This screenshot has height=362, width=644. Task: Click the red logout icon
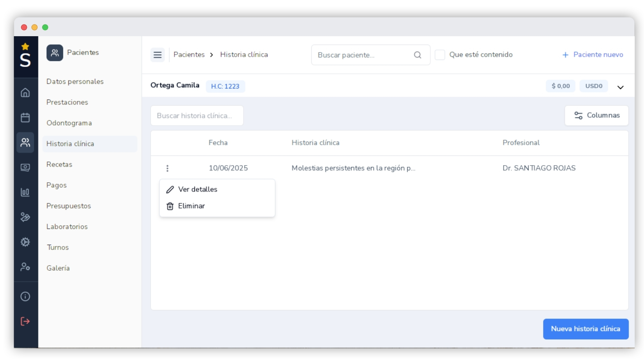point(25,321)
